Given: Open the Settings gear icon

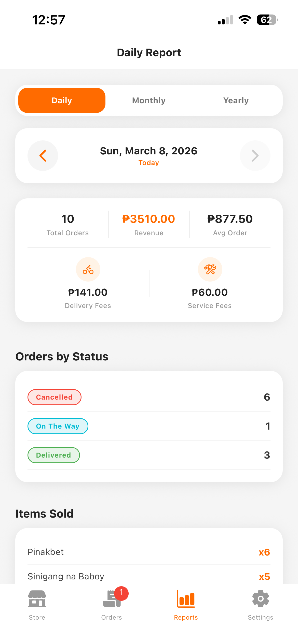Looking at the screenshot, I should tap(260, 599).
